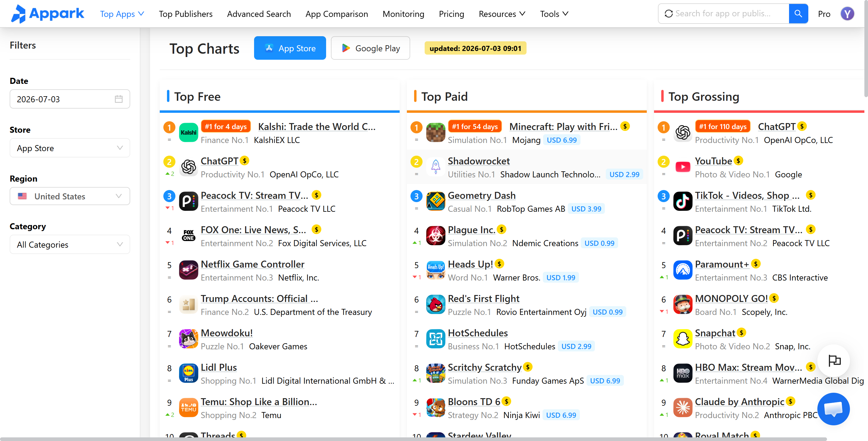
Task: Click the YouTube icon in Top Grossing
Action: pos(683,167)
